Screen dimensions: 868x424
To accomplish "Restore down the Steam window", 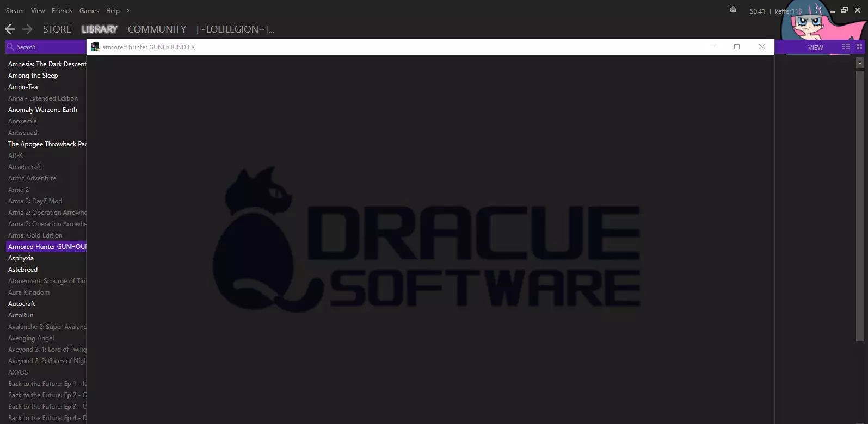I will pyautogui.click(x=845, y=10).
